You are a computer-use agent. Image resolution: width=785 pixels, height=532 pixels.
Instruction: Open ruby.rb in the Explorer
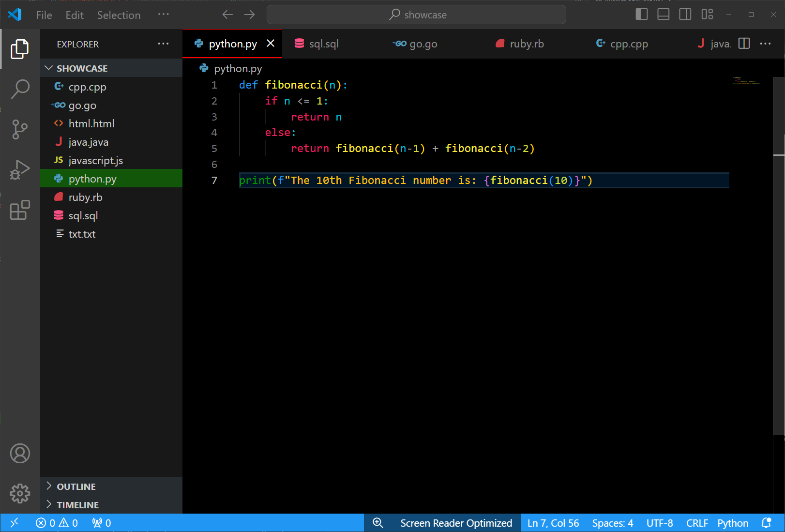click(x=111, y=198)
